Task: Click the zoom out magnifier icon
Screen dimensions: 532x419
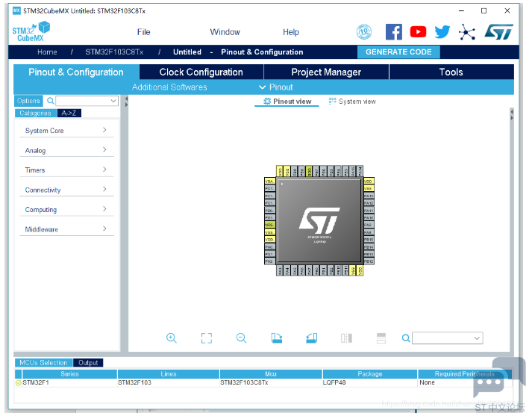Action: pos(241,338)
